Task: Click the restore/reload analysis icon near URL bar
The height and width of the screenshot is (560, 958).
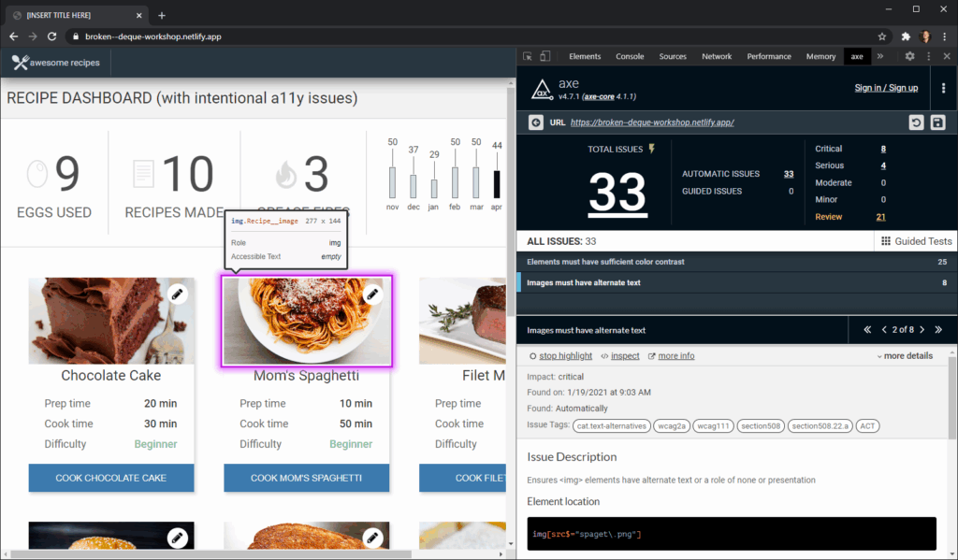Action: [x=917, y=122]
